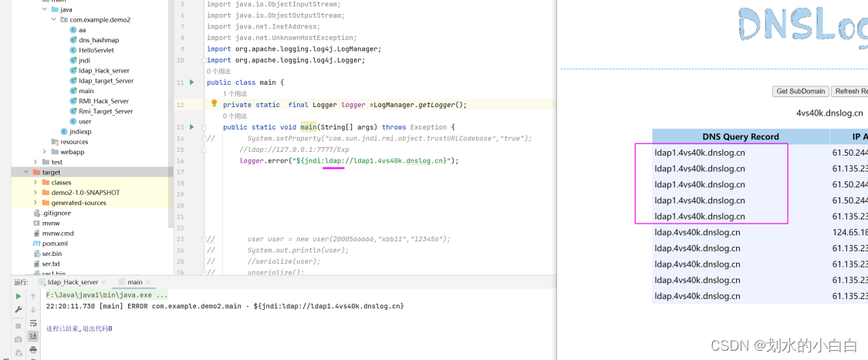Close the ldap_Hack_server run tab

(103, 282)
